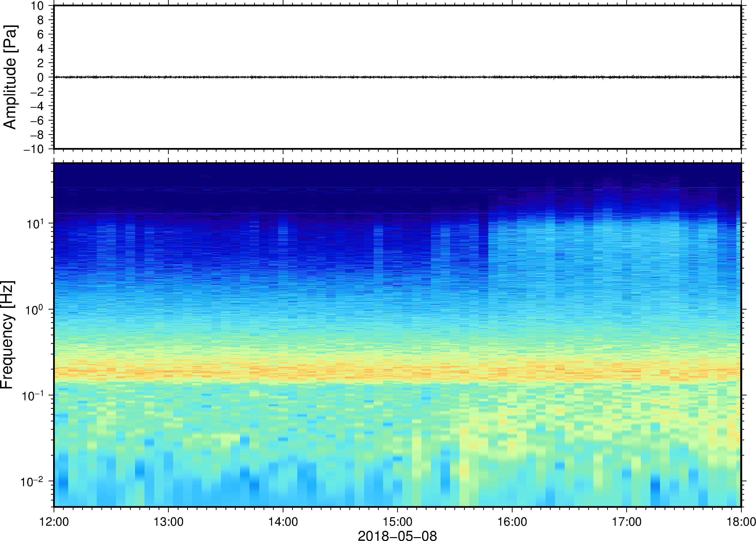Viewport: 756px width, 541px height.
Task: Click the 14:00 time axis label
Action: (x=283, y=522)
